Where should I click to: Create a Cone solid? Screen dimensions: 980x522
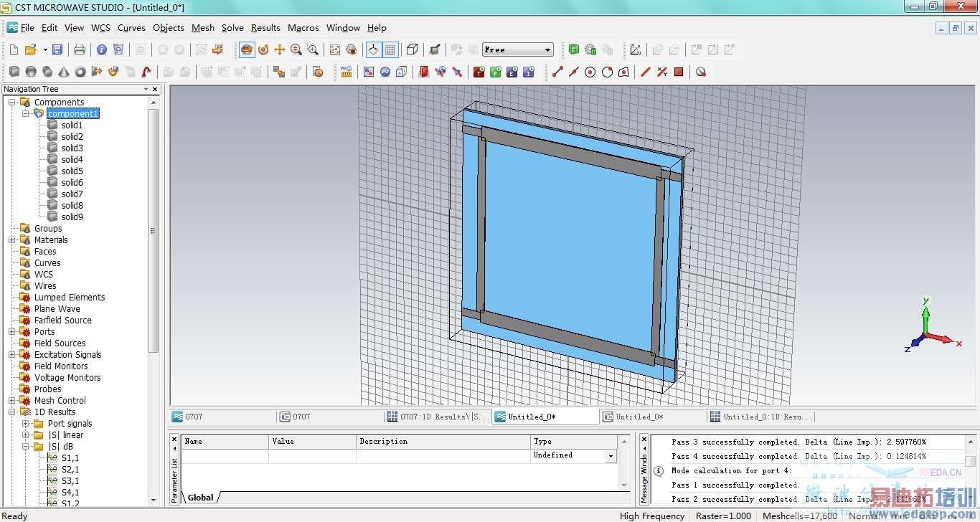tap(64, 72)
